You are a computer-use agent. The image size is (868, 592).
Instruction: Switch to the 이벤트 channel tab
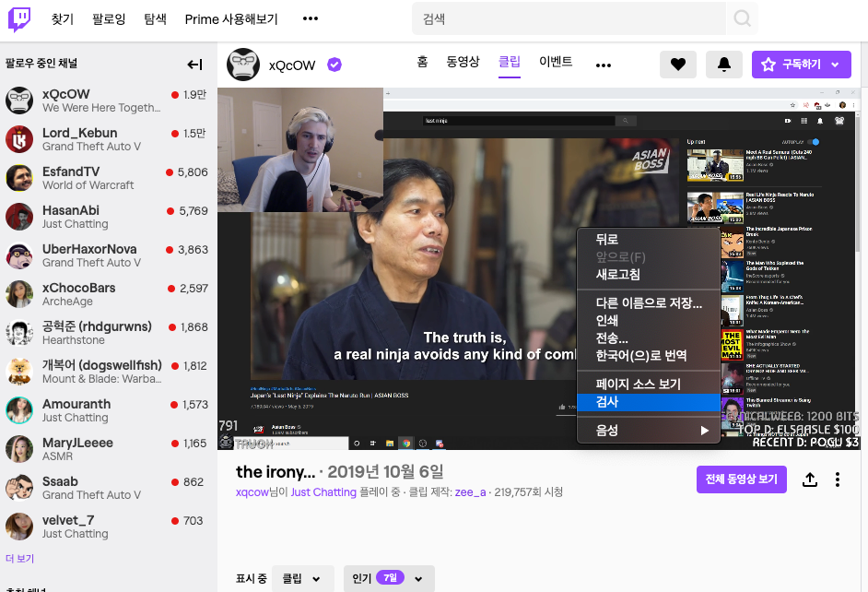point(556,62)
